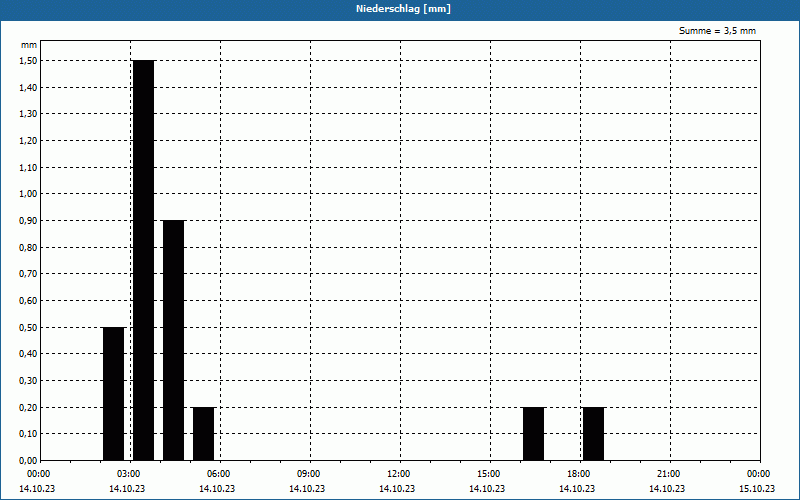Click the 0,00 y-axis value
The width and height of the screenshot is (800, 500).
click(x=28, y=460)
